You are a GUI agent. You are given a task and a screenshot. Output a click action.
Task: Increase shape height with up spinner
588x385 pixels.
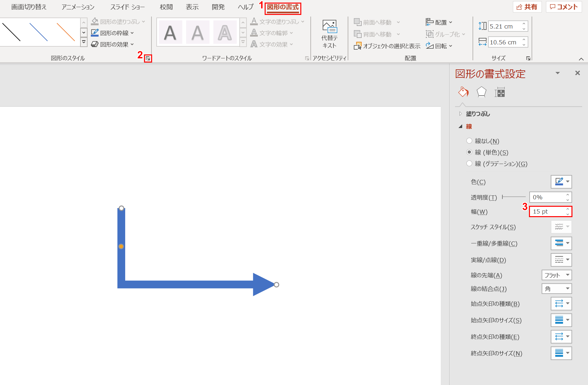pyautogui.click(x=524, y=24)
